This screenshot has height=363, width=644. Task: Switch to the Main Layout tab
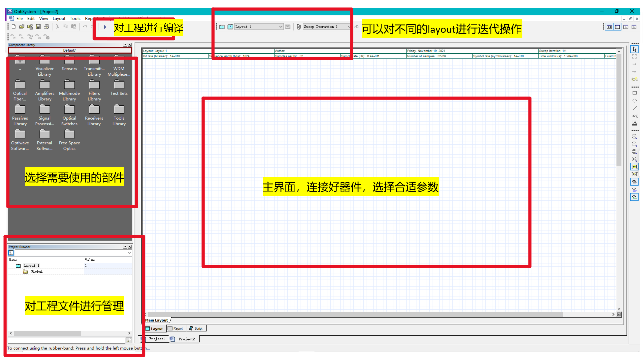(157, 320)
